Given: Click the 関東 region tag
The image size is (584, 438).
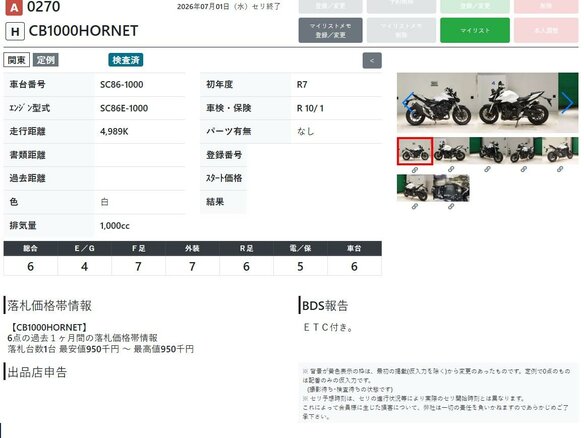Looking at the screenshot, I should [x=16, y=60].
